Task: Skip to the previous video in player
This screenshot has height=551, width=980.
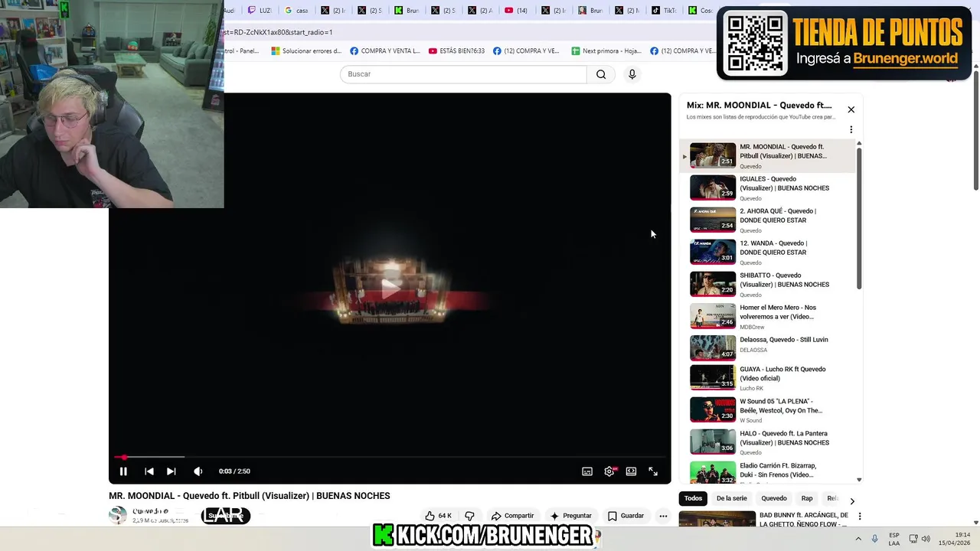Action: pyautogui.click(x=149, y=471)
